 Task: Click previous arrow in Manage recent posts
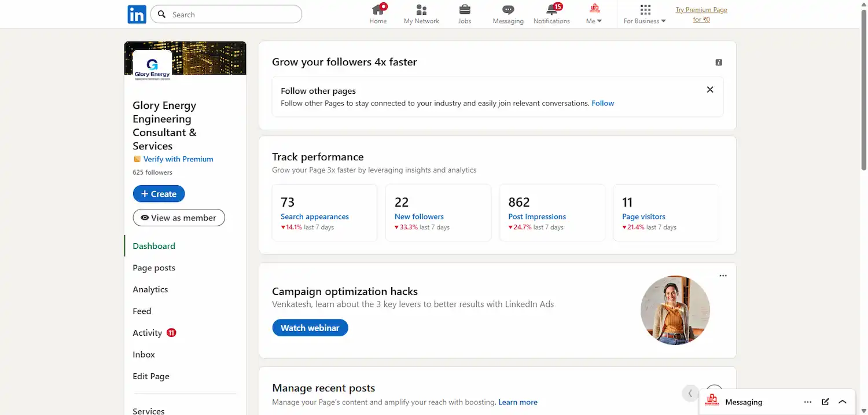point(690,393)
